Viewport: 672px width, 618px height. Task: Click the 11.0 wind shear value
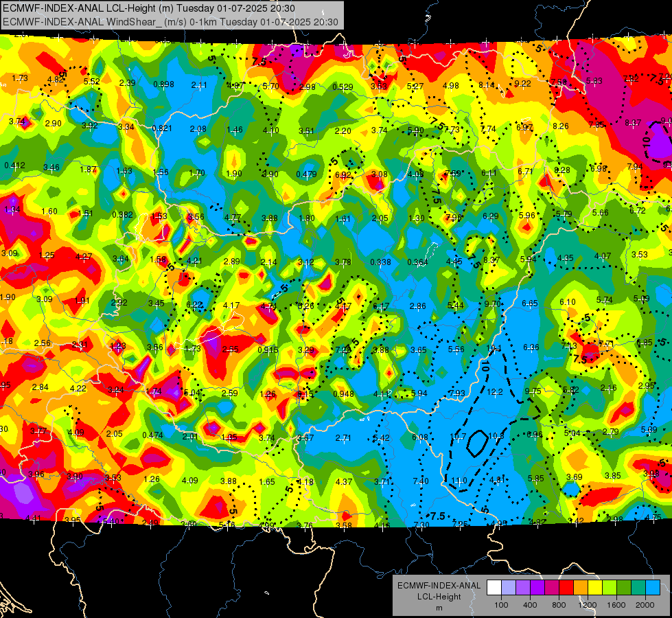click(459, 481)
